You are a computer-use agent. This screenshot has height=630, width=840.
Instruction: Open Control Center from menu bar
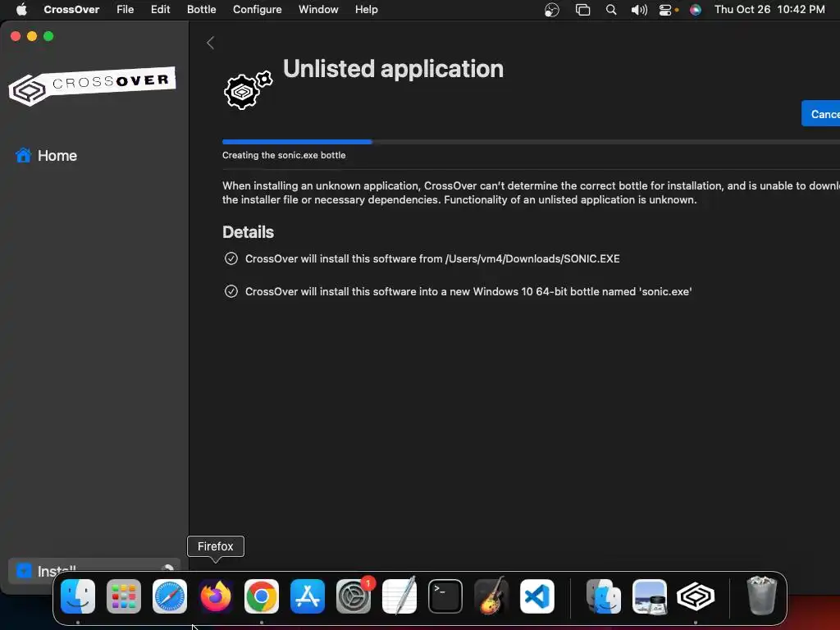[x=666, y=10]
